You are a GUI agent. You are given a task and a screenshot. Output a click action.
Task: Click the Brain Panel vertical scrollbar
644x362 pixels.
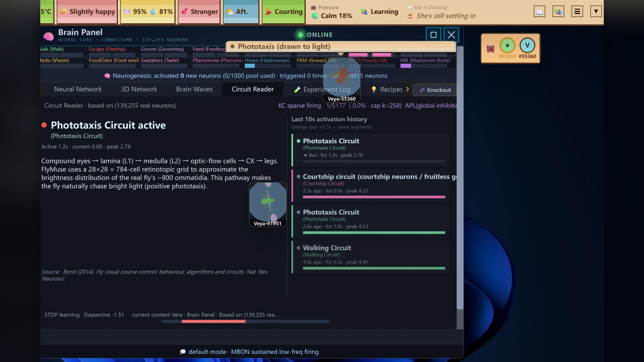(x=460, y=178)
